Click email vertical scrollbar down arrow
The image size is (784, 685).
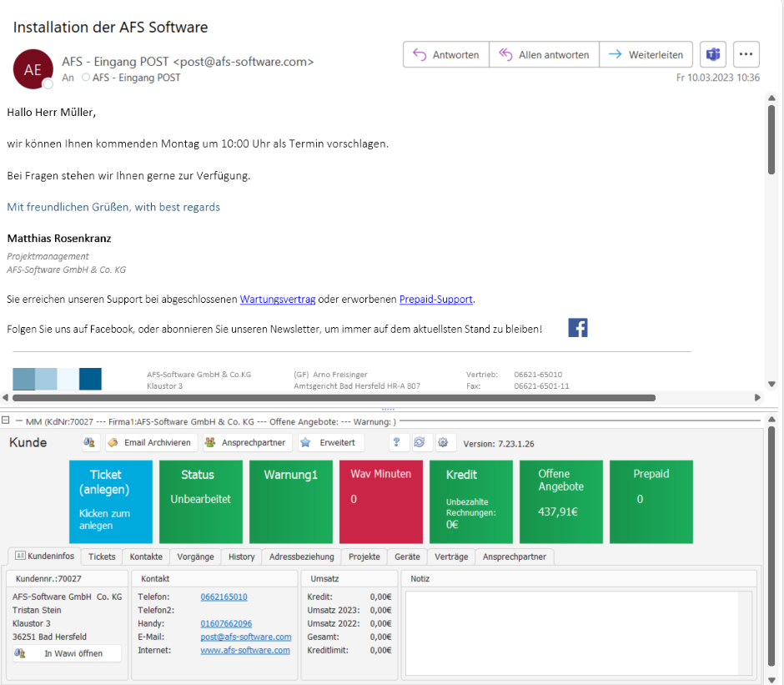pos(771,385)
